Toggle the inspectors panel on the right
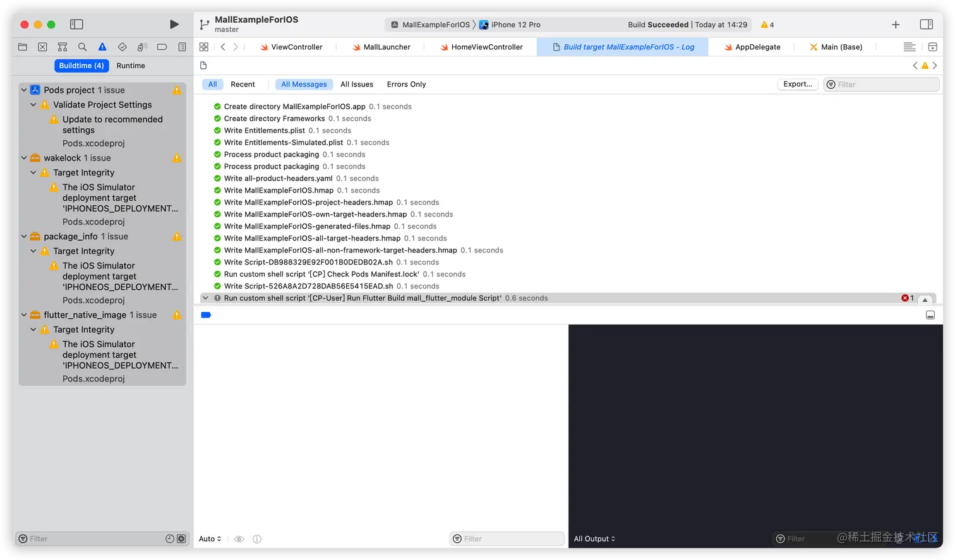955x560 pixels. click(x=927, y=25)
